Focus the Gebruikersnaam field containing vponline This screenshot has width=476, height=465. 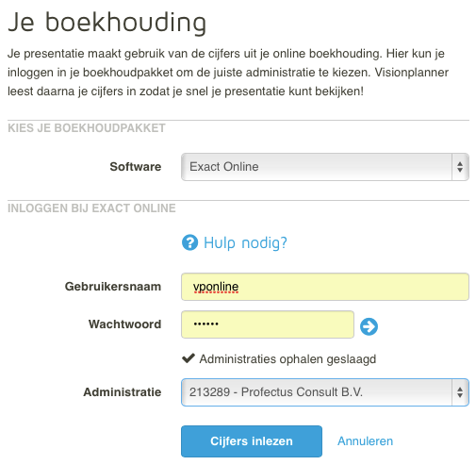[x=325, y=287]
